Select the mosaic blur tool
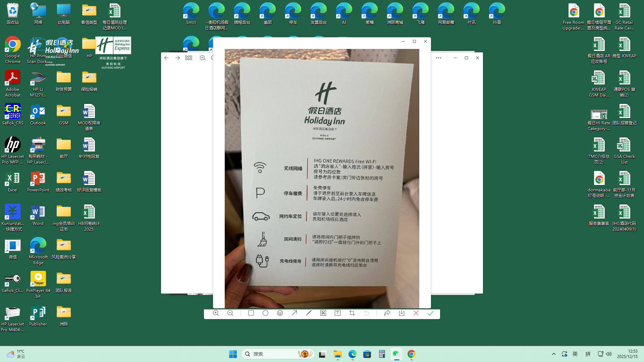This screenshot has height=362, width=644. [323, 313]
